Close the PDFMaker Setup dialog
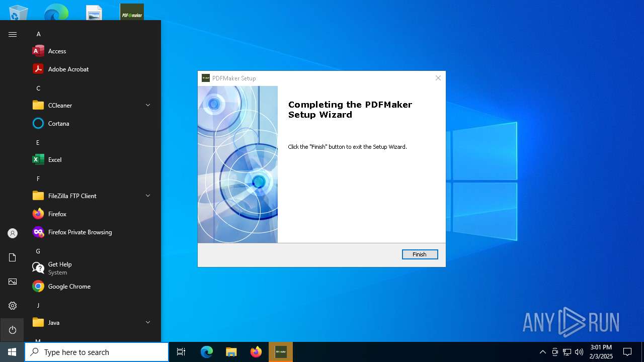Screen dimensions: 644x362 tap(438, 78)
